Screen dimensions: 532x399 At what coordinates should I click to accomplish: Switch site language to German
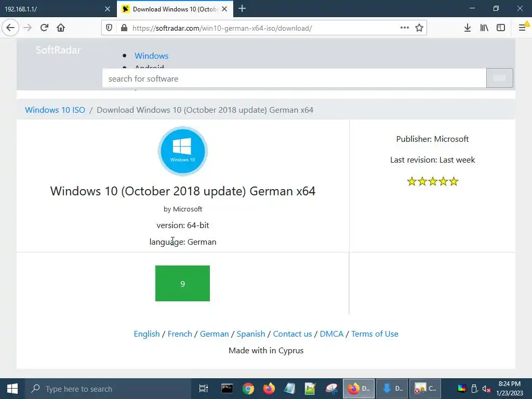(x=215, y=334)
